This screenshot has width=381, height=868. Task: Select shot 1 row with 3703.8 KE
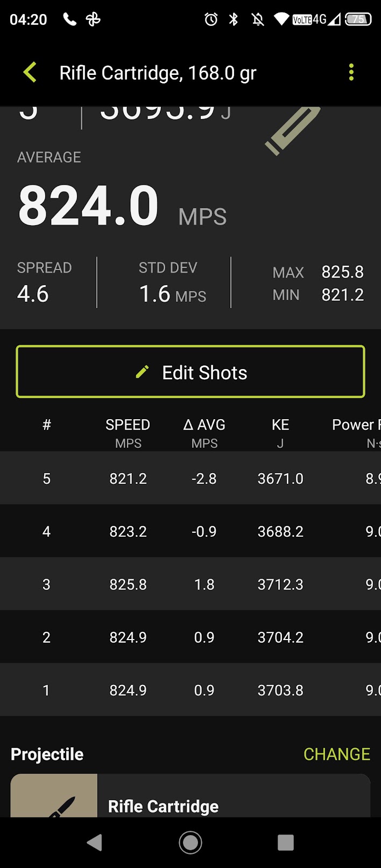(x=190, y=689)
